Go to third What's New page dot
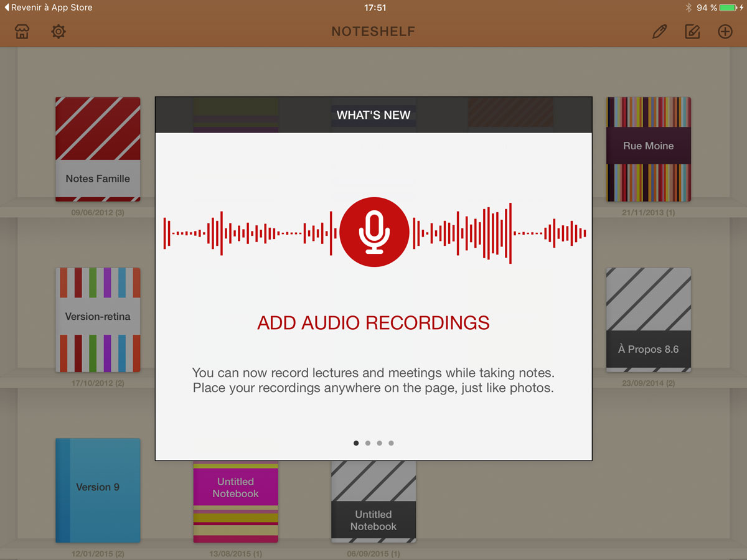This screenshot has height=560, width=747. (x=379, y=443)
